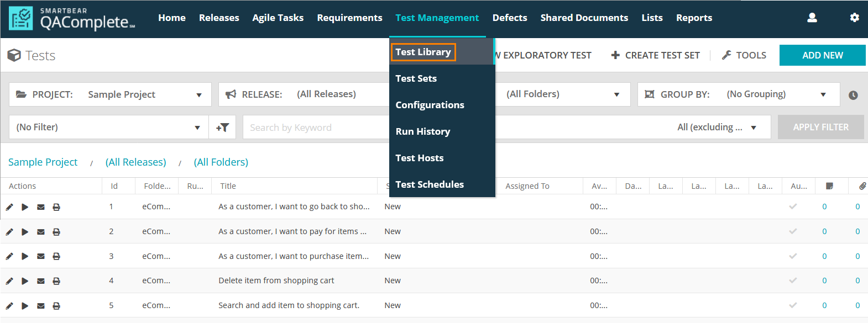868x323 pixels.
Task: Toggle the automated checkmark for test 5
Action: tap(793, 305)
